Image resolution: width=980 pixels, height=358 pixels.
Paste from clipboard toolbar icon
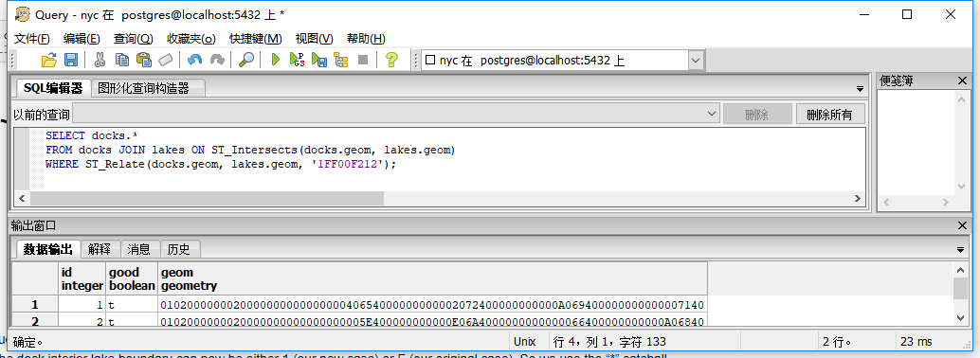(144, 60)
